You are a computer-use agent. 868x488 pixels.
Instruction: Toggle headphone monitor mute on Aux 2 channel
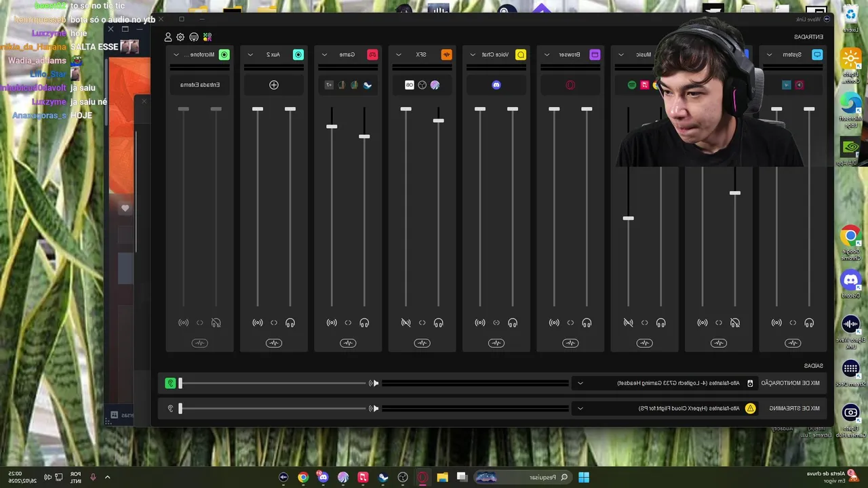click(290, 323)
